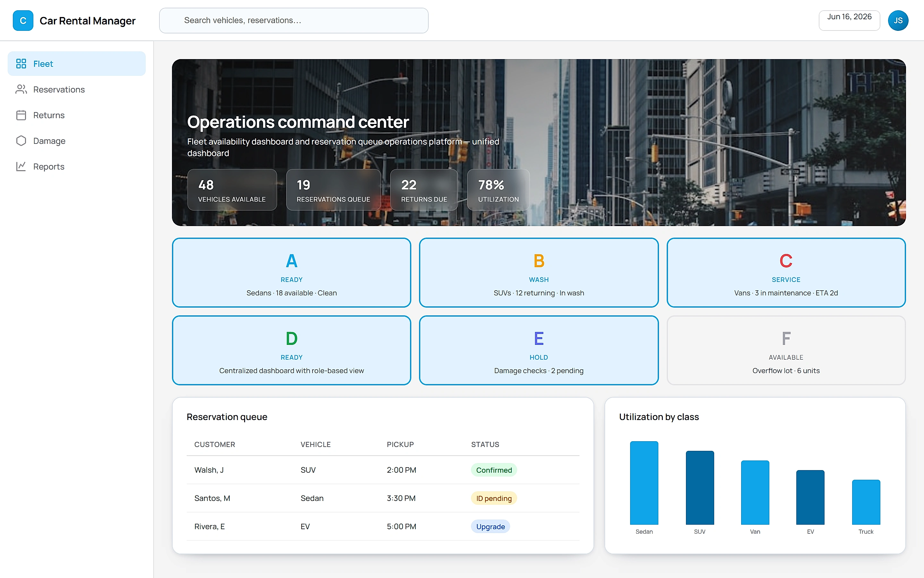Select the 19 Reservations Queue stat card
This screenshot has width=924, height=578.
tap(333, 190)
